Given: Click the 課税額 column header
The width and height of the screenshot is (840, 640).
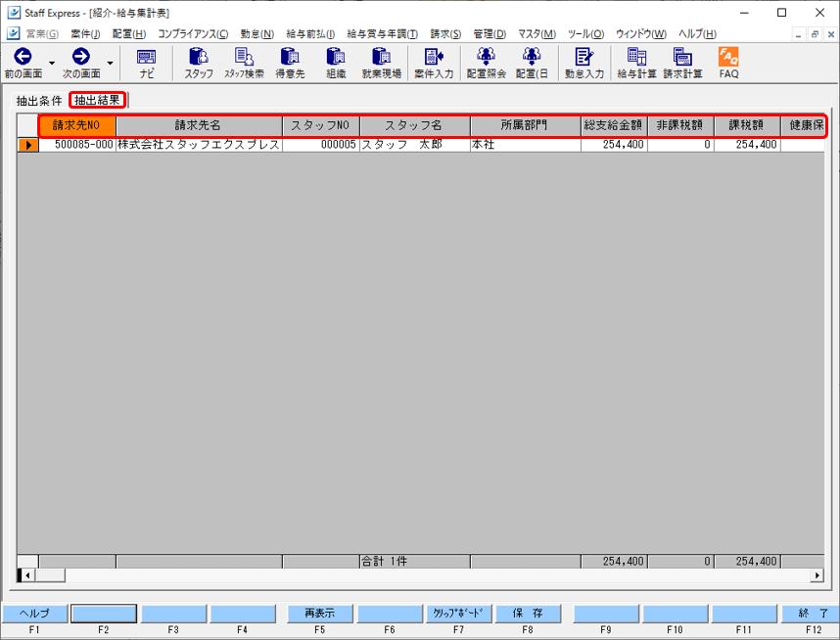Looking at the screenshot, I should coord(747,125).
